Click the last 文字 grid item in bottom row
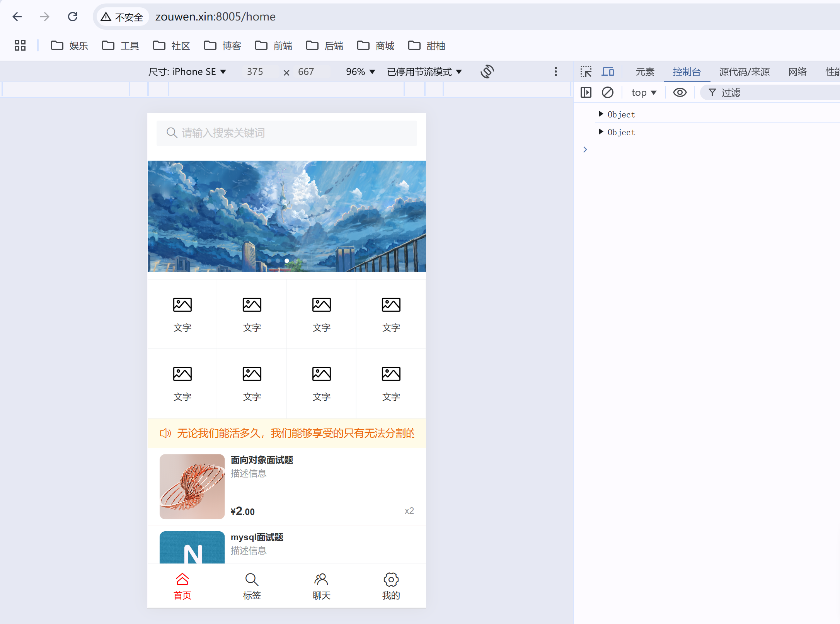The width and height of the screenshot is (840, 624). pos(391,384)
